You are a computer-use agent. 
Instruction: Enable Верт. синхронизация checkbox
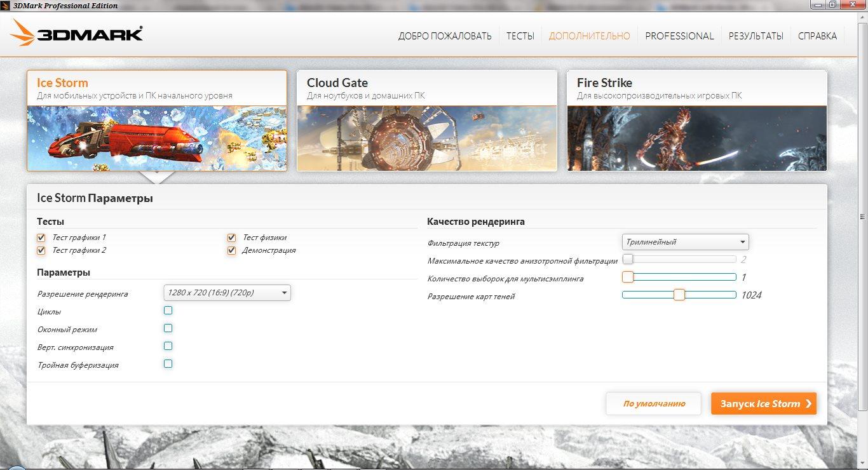(x=168, y=346)
